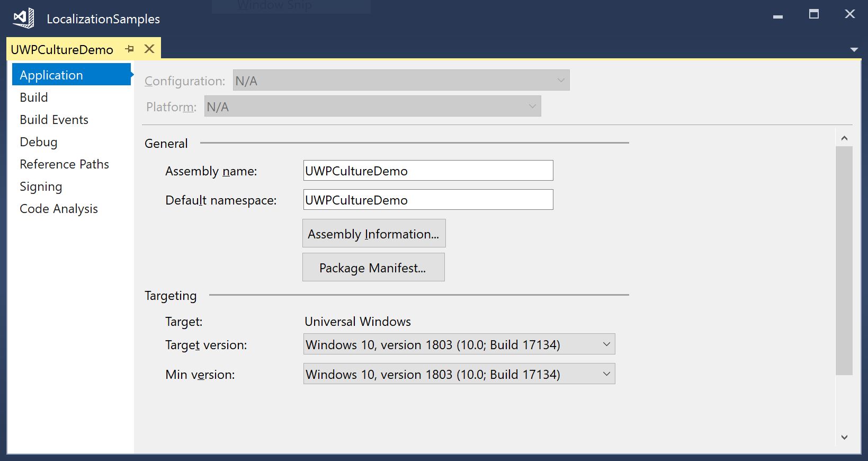The image size is (868, 461).
Task: Close the LocalizationSamples window
Action: pyautogui.click(x=850, y=14)
